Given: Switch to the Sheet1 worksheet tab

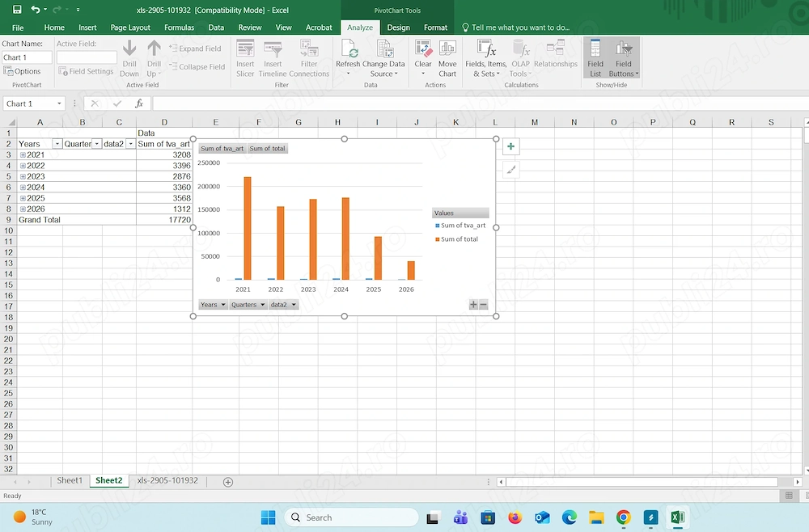Looking at the screenshot, I should pos(70,480).
